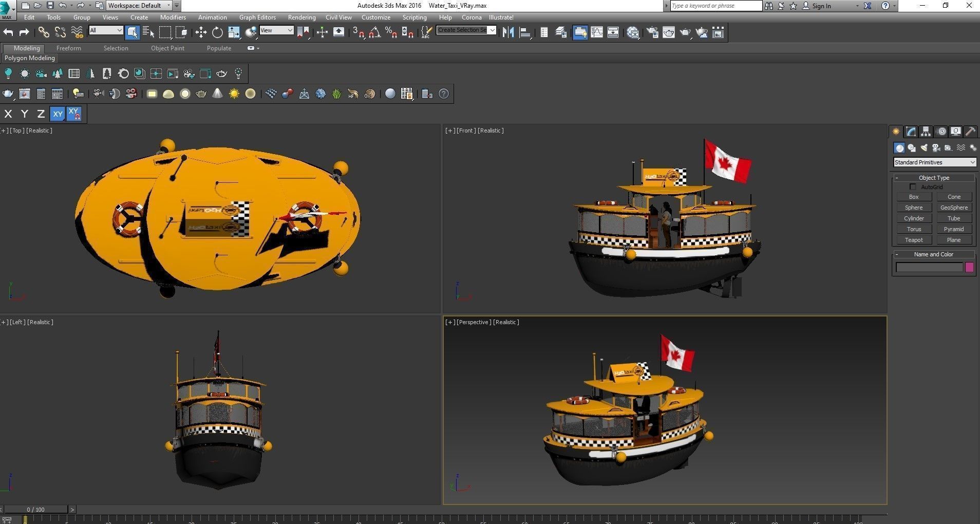This screenshot has width=980, height=524.
Task: Open the Material Editor icon
Action: tap(633, 32)
